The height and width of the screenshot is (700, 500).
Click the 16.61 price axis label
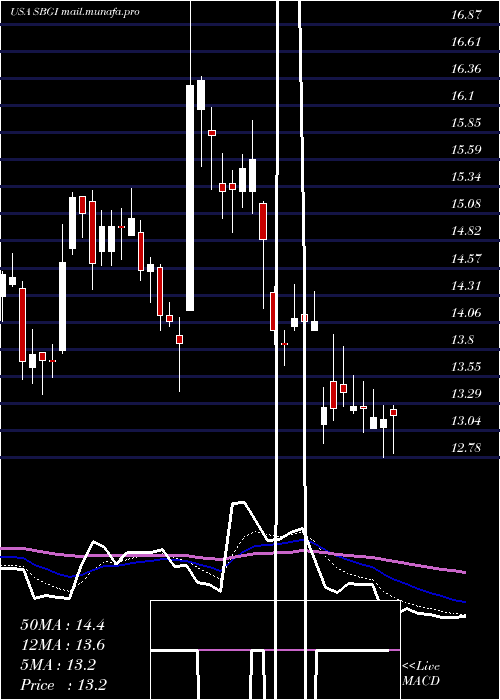click(466, 42)
